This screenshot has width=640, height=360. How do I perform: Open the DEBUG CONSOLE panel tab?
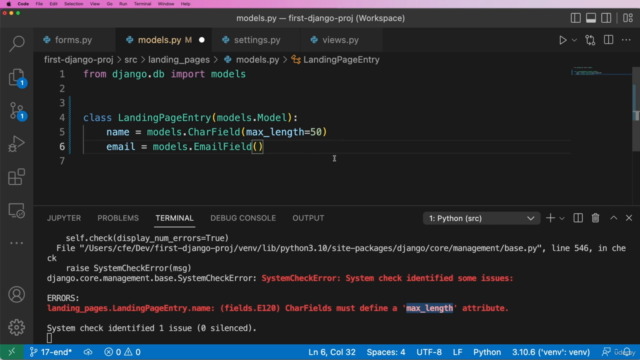(243, 218)
